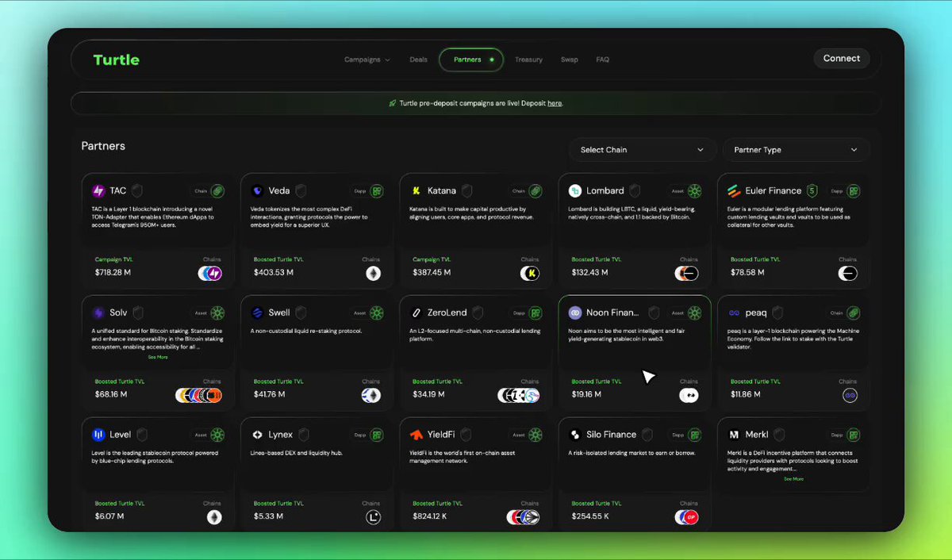Image resolution: width=952 pixels, height=560 pixels.
Task: Click the Connect wallet button
Action: (x=842, y=59)
